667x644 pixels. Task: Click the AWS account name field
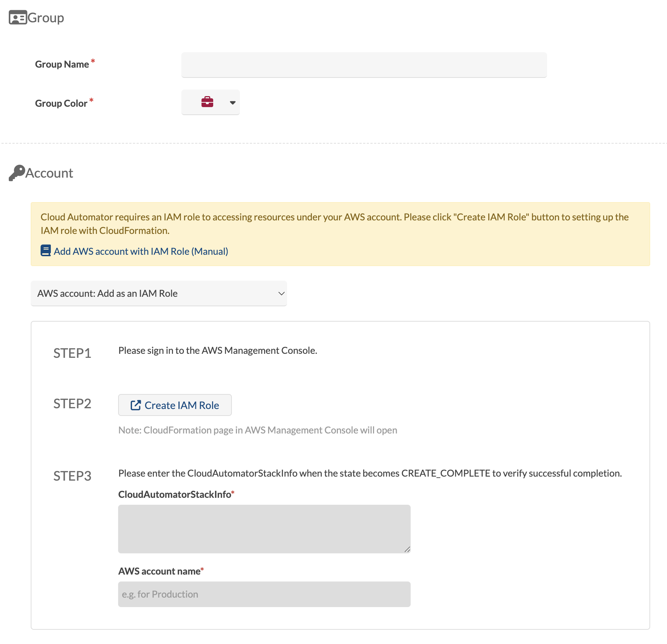coord(264,594)
